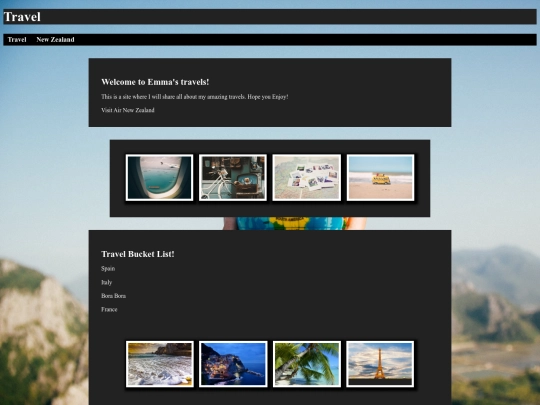Viewport: 540px width, 405px height.
Task: Select Bora Bora in the bucket list
Action: pos(113,296)
